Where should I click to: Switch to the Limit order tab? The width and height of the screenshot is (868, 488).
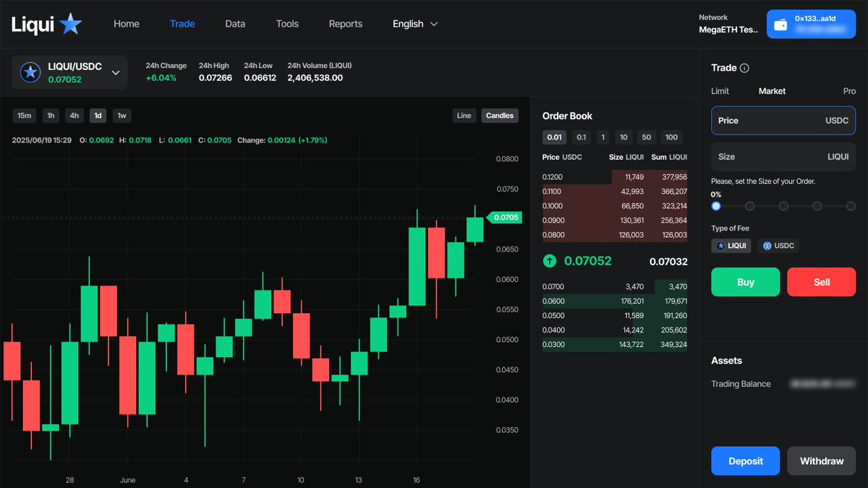(x=720, y=91)
